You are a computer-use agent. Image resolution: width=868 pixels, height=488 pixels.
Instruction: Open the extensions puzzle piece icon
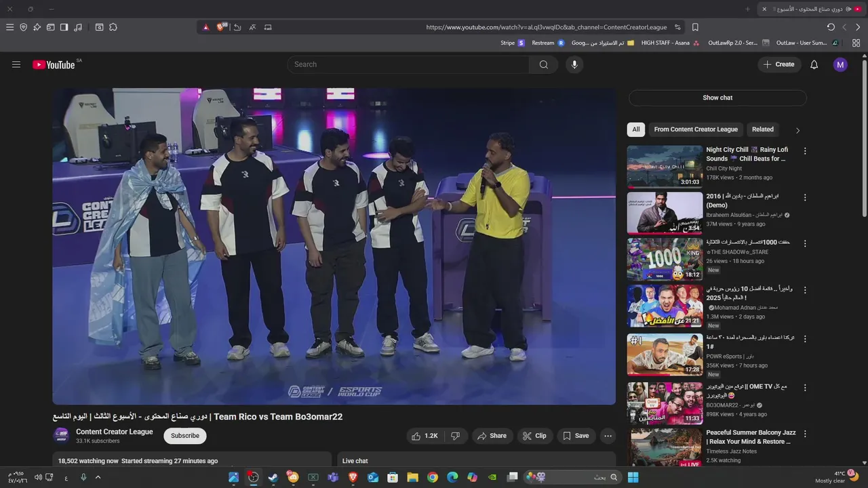(113, 27)
